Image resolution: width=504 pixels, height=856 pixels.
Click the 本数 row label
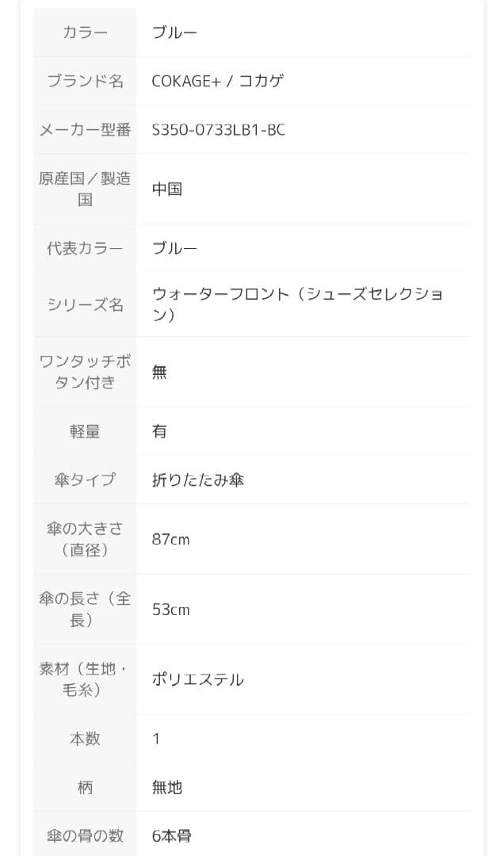(x=85, y=739)
